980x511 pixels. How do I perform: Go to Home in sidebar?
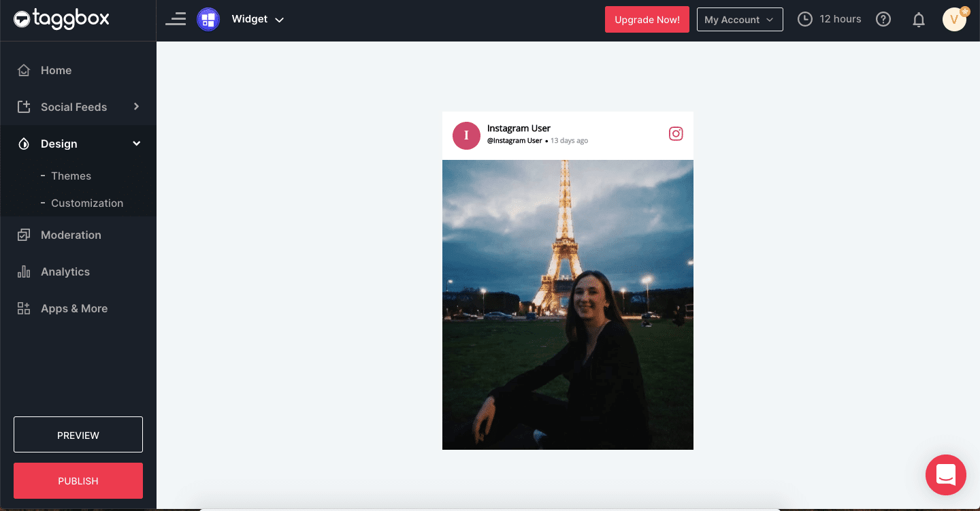[x=56, y=70]
